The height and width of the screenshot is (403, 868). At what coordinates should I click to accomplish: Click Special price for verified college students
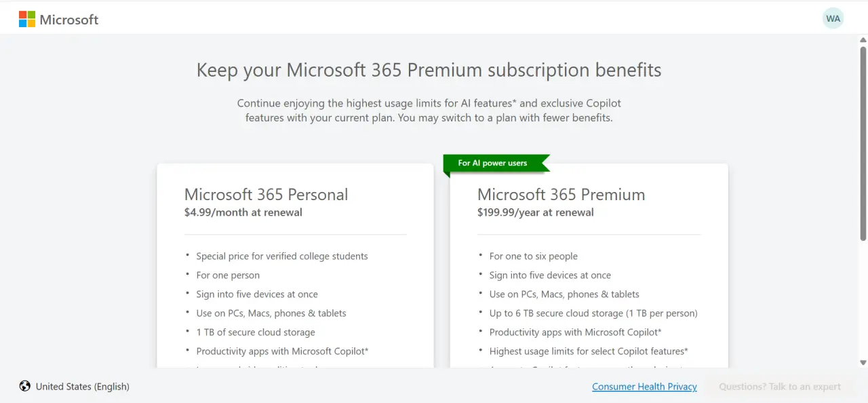pos(282,256)
